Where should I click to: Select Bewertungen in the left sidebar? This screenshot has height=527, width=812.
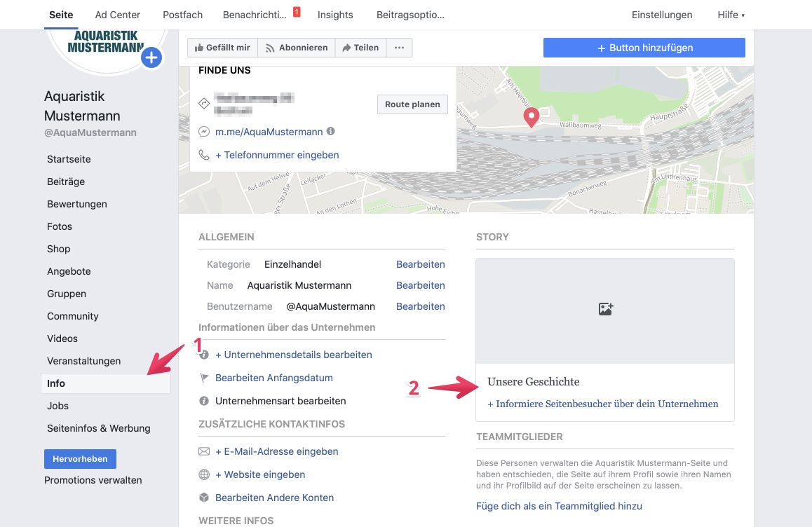[76, 204]
